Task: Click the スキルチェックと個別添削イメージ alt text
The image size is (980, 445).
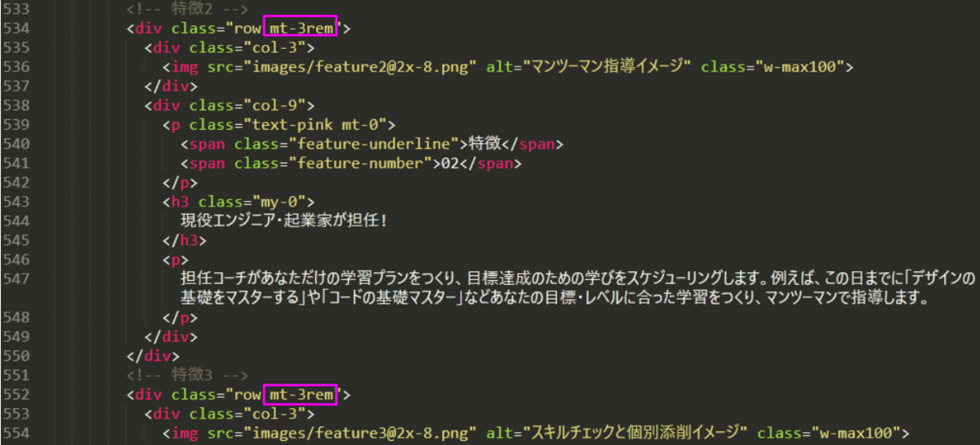Action: pyautogui.click(x=637, y=433)
